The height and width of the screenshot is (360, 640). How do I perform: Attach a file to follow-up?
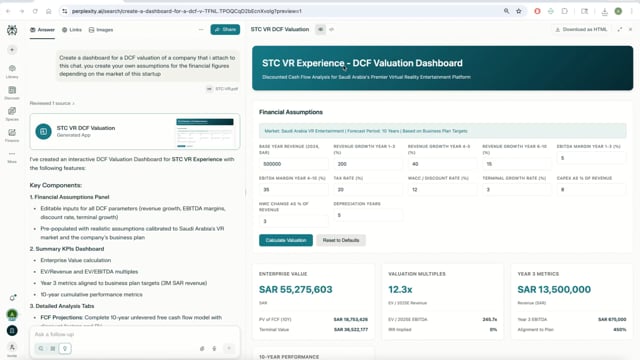202,348
